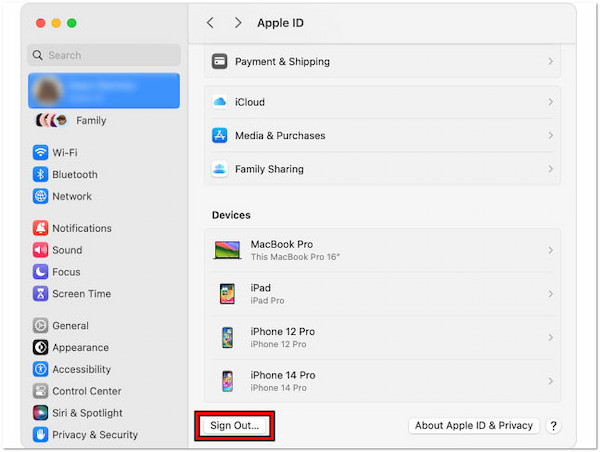Click Media & Purchases App Store icon
The width and height of the screenshot is (600, 452).
tap(220, 135)
